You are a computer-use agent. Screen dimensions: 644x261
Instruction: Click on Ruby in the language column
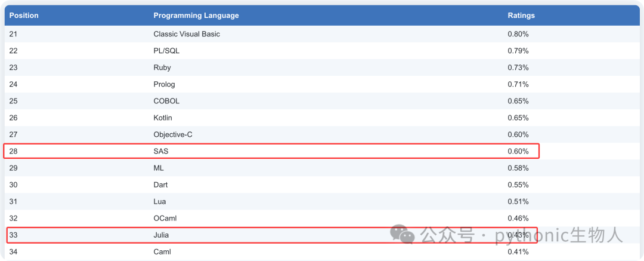click(x=162, y=67)
